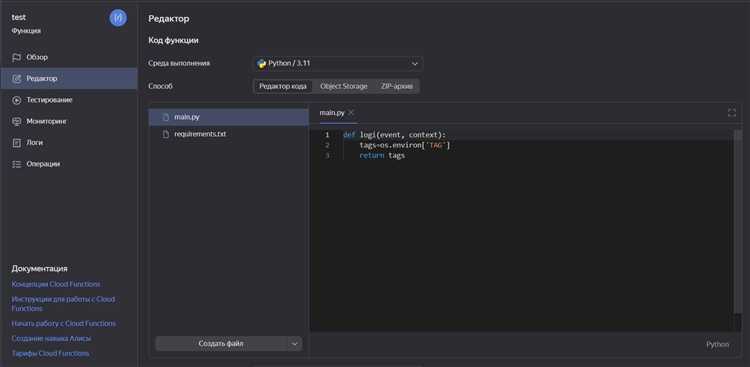The width and height of the screenshot is (750, 367).
Task: Open Мониторинг page
Action: pyautogui.click(x=69, y=122)
